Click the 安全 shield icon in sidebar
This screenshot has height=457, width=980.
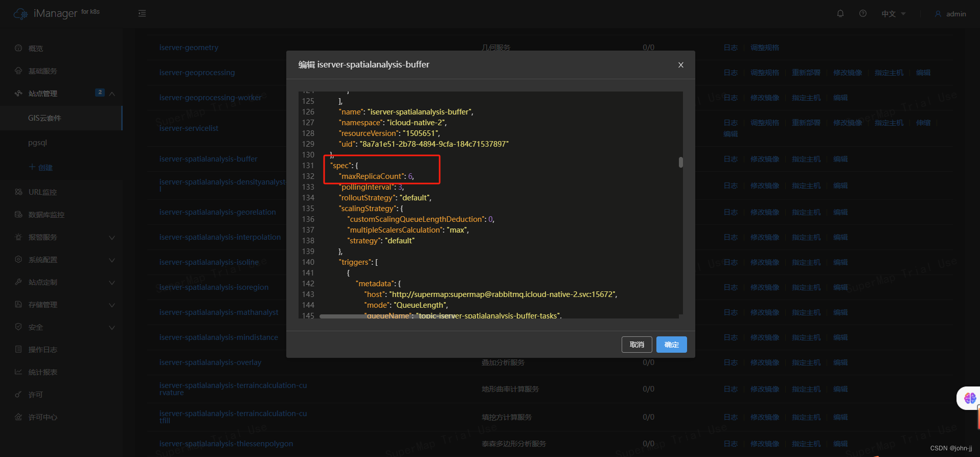tap(18, 327)
